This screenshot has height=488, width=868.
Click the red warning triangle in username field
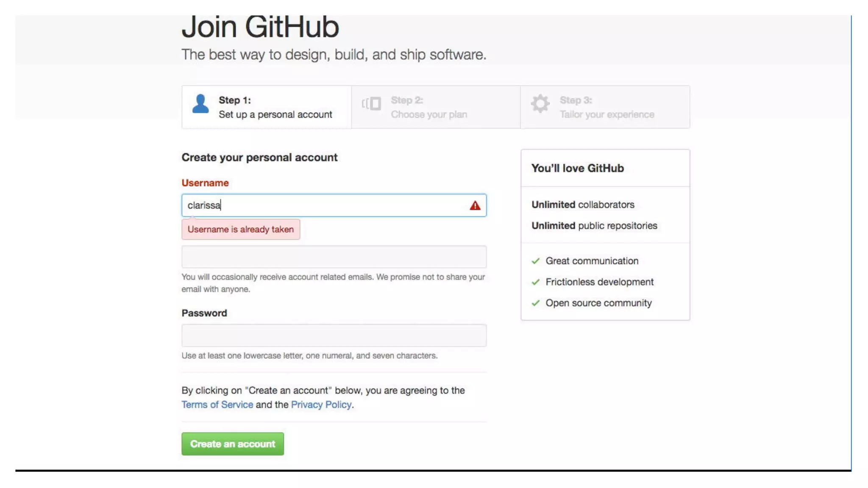(x=475, y=206)
